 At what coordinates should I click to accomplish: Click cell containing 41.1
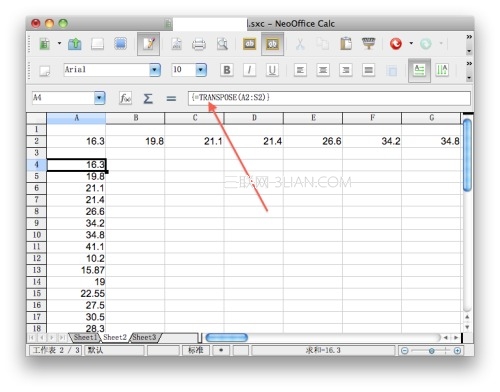pyautogui.click(x=76, y=247)
